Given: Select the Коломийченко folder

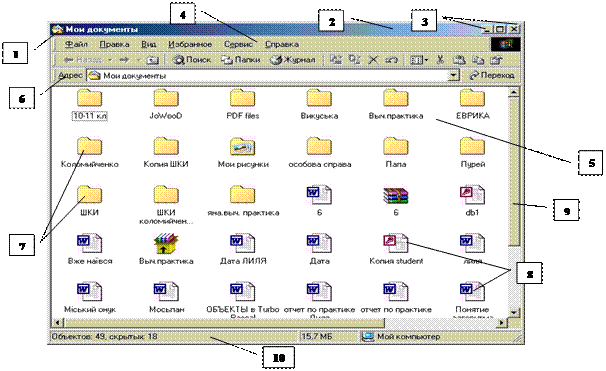Looking at the screenshot, I should pyautogui.click(x=89, y=153).
